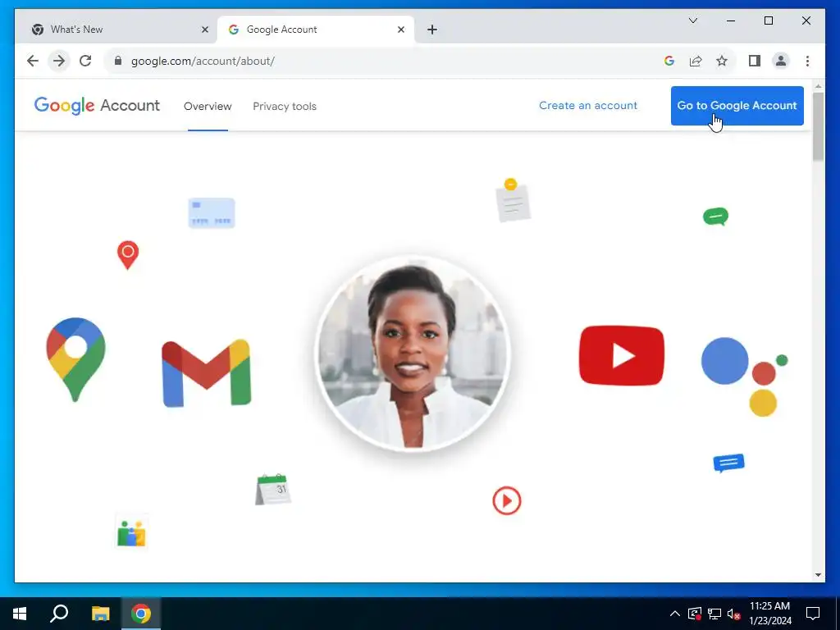This screenshot has width=840, height=630.
Task: Click the small red location pin icon
Action: (128, 255)
